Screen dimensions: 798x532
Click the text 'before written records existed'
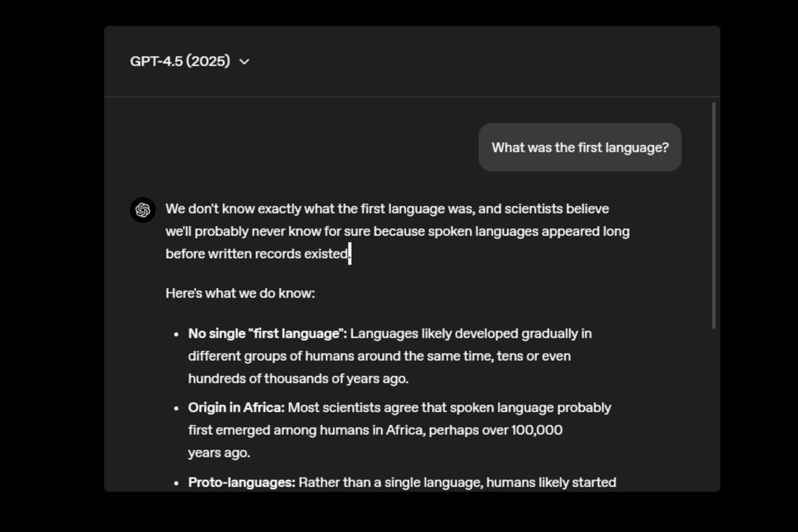pos(257,254)
